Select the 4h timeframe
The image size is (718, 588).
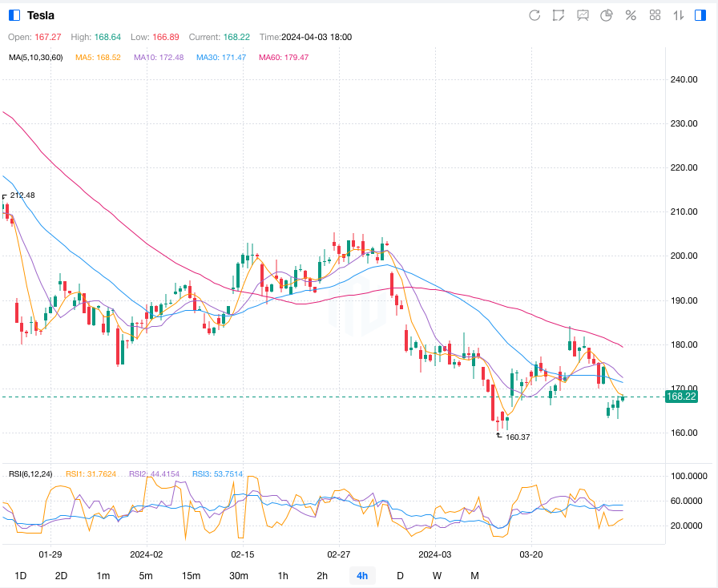pyautogui.click(x=362, y=575)
